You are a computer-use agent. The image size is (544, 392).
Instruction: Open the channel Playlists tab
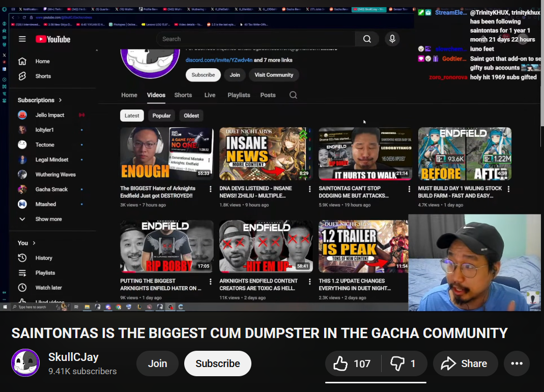click(x=239, y=95)
